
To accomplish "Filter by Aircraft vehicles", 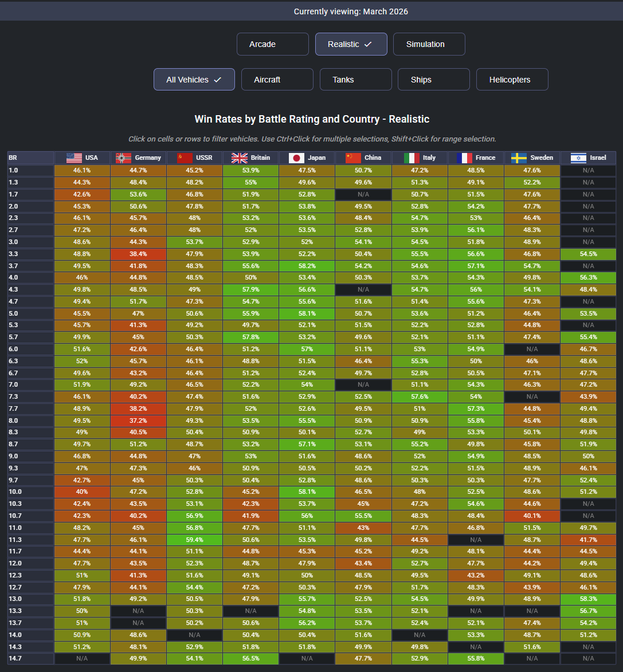I will [x=277, y=80].
